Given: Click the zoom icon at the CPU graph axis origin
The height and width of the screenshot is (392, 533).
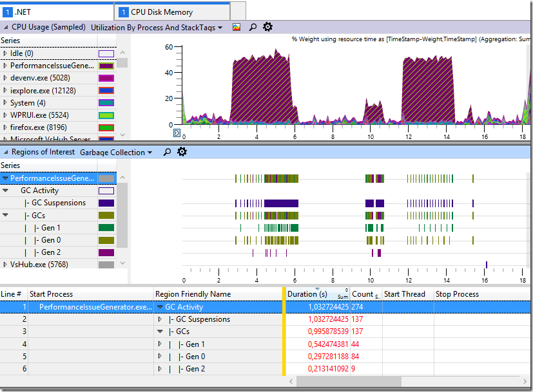Looking at the screenshot, I should tap(177, 133).
